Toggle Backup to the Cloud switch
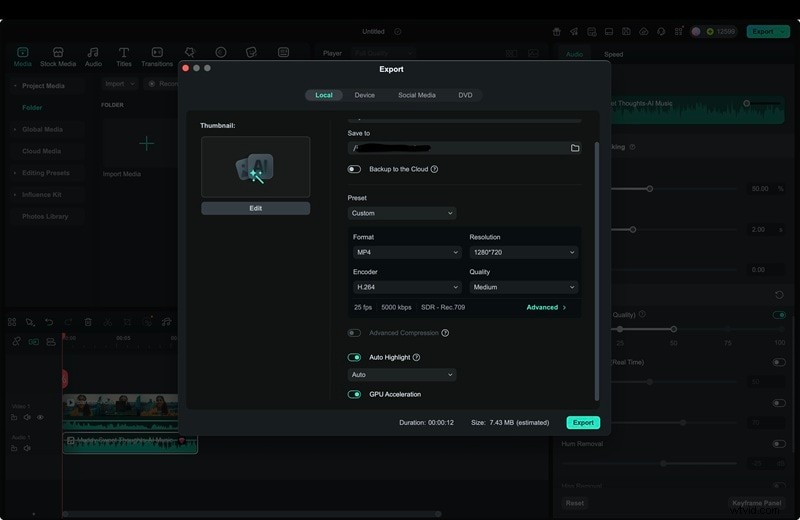The height and width of the screenshot is (520, 800). pyautogui.click(x=354, y=169)
